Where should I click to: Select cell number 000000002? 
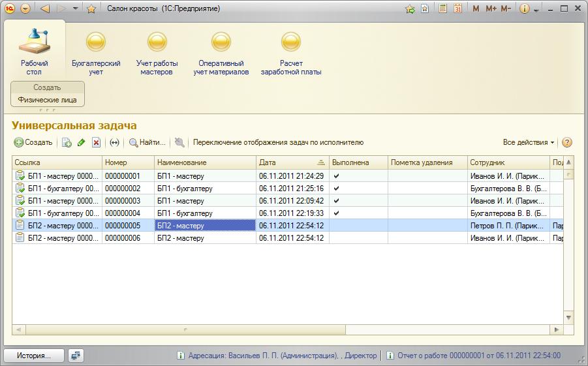(128, 189)
